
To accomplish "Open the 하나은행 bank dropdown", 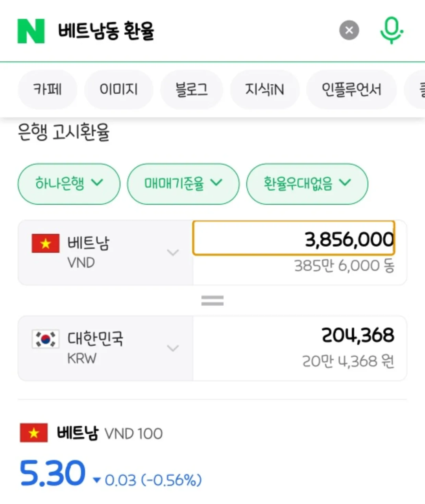I will (x=69, y=183).
